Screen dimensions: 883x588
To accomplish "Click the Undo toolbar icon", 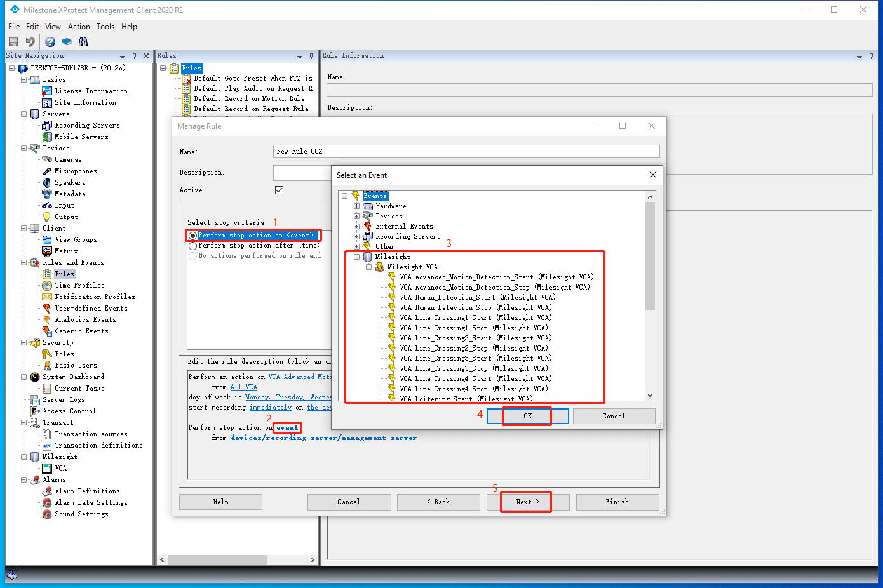I will pyautogui.click(x=30, y=42).
